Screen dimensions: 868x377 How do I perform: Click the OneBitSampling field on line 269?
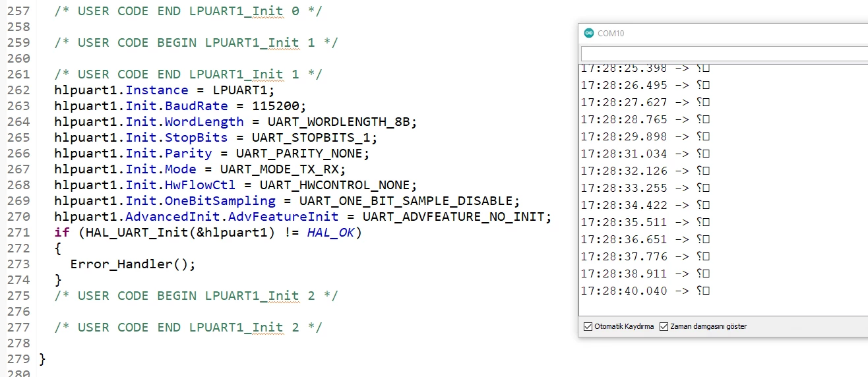[x=220, y=201]
